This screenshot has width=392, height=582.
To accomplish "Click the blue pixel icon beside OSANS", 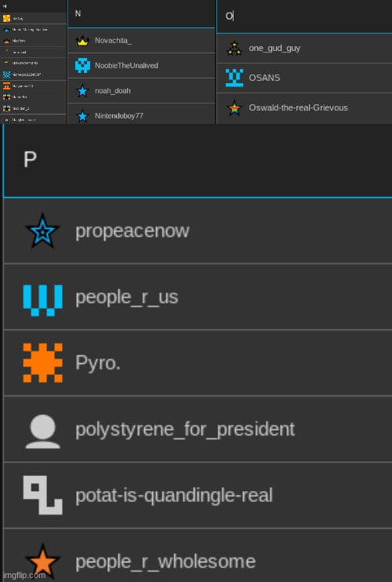I will (234, 78).
